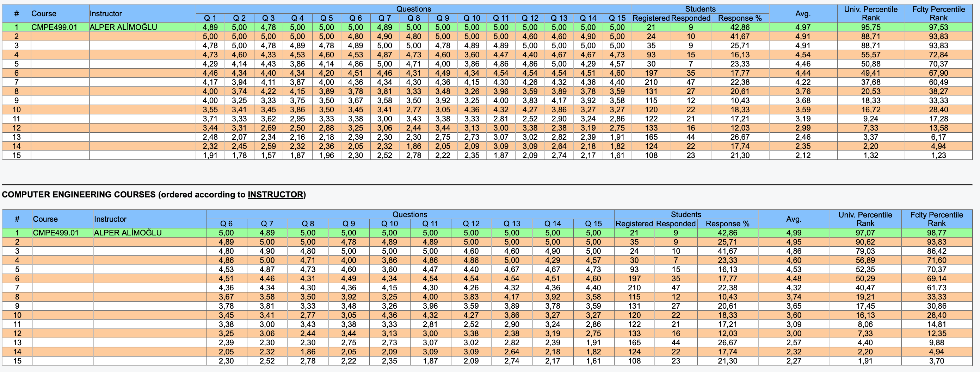Click the Instructor header in bottom table

[x=110, y=219]
